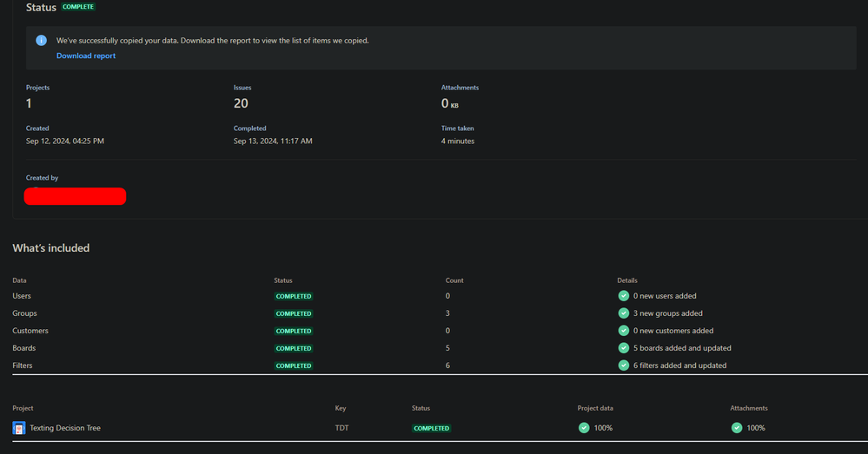Screen dimensions: 868x454
Task: Select the Texting Decision Tree project name
Action: 65,428
